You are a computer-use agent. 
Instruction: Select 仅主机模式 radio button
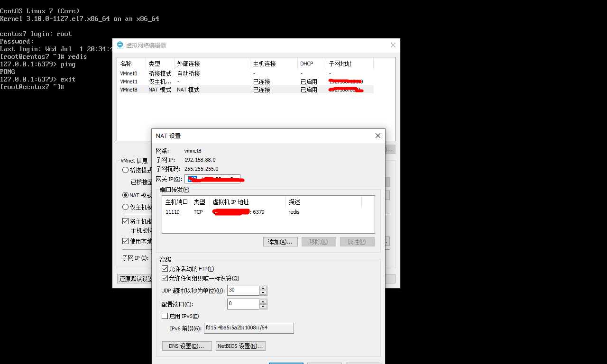click(x=125, y=207)
